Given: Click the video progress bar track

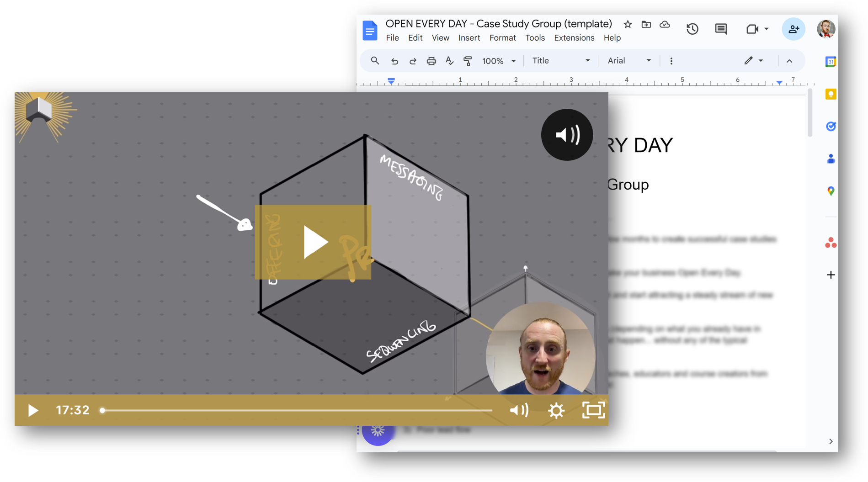Looking at the screenshot, I should point(297,410).
